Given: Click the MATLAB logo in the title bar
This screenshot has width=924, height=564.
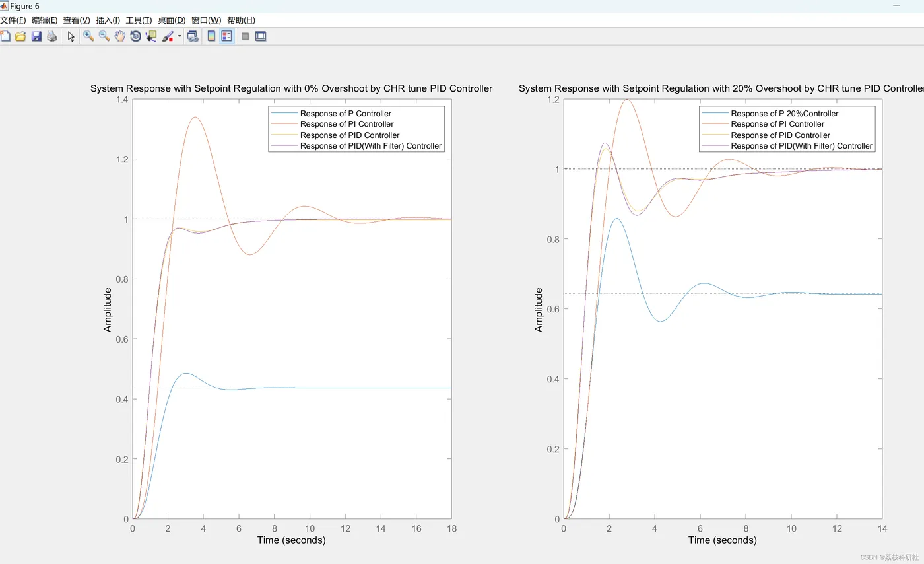Looking at the screenshot, I should tap(5, 6).
